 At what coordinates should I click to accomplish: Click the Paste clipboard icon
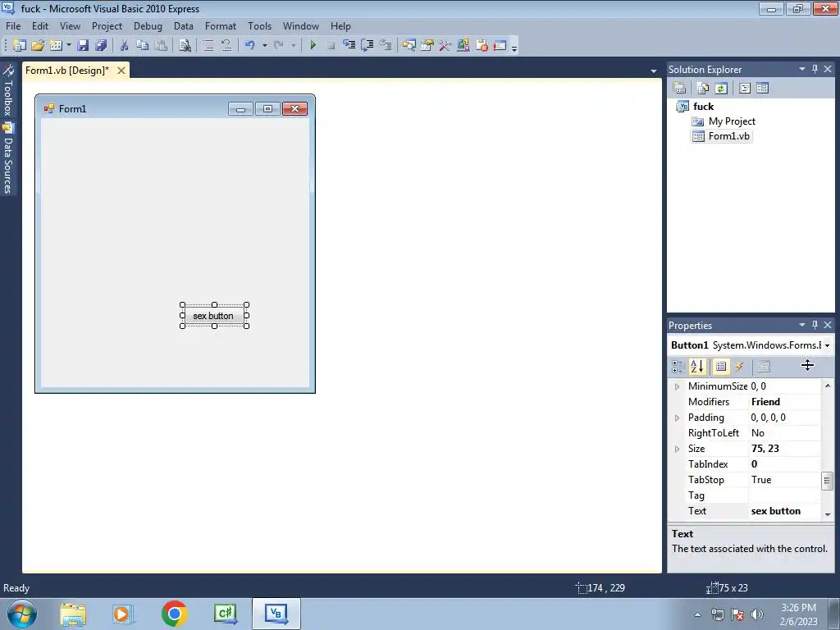(x=161, y=46)
